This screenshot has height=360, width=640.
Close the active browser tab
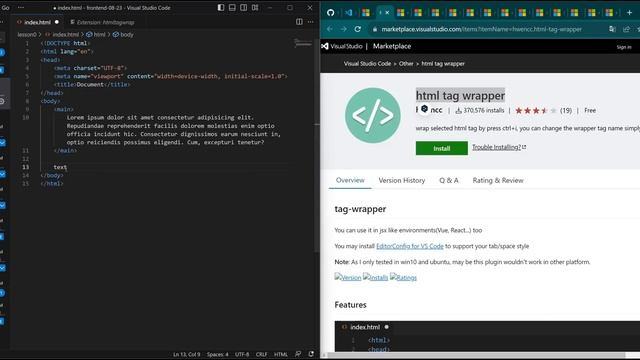point(387,13)
